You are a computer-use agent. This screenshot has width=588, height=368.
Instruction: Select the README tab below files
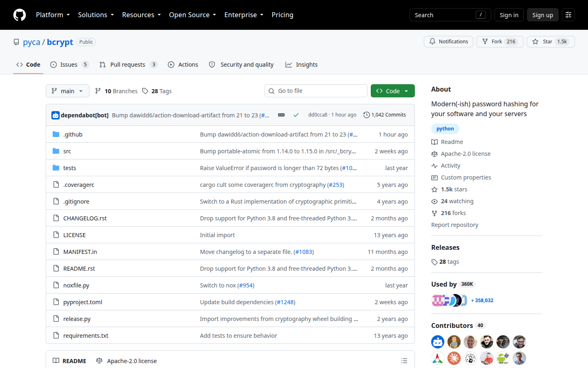(69, 361)
